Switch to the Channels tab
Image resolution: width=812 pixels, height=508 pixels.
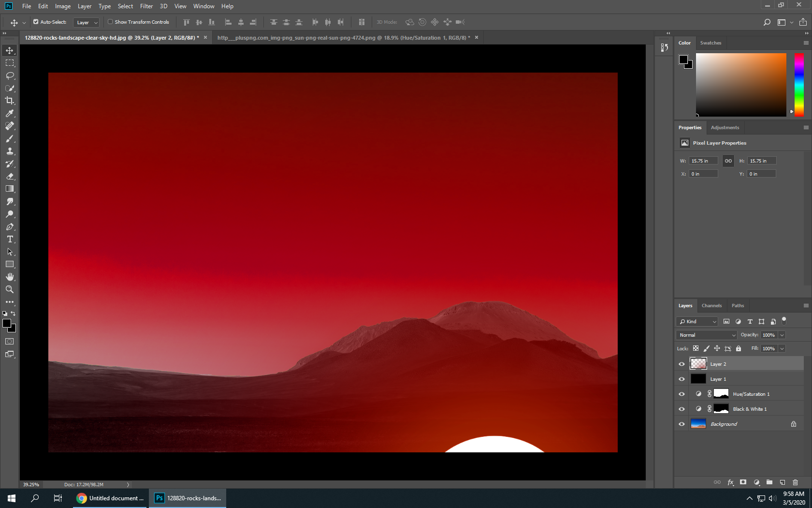click(711, 305)
